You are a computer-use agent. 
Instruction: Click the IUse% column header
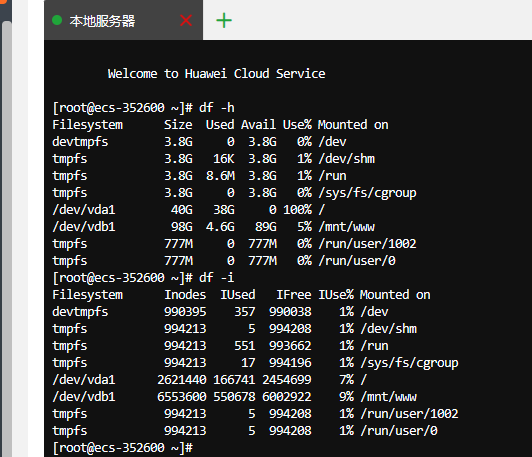pyautogui.click(x=336, y=295)
